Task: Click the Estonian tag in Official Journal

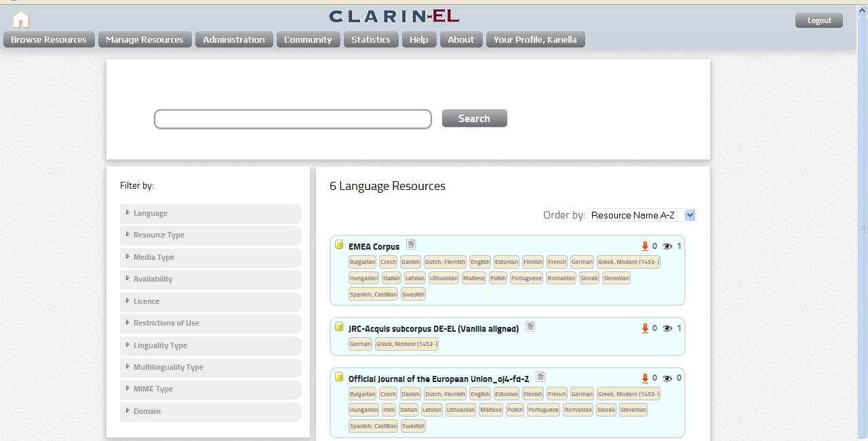Action: pyautogui.click(x=507, y=394)
